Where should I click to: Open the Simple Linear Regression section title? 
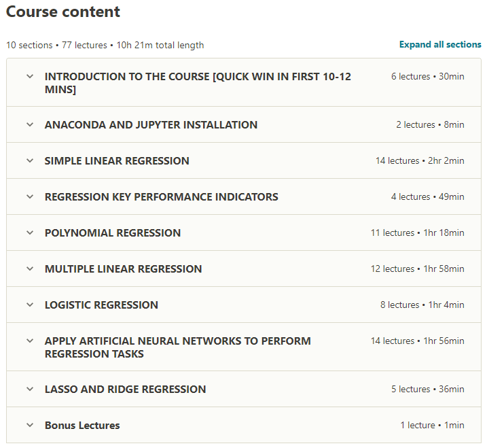[x=117, y=161]
